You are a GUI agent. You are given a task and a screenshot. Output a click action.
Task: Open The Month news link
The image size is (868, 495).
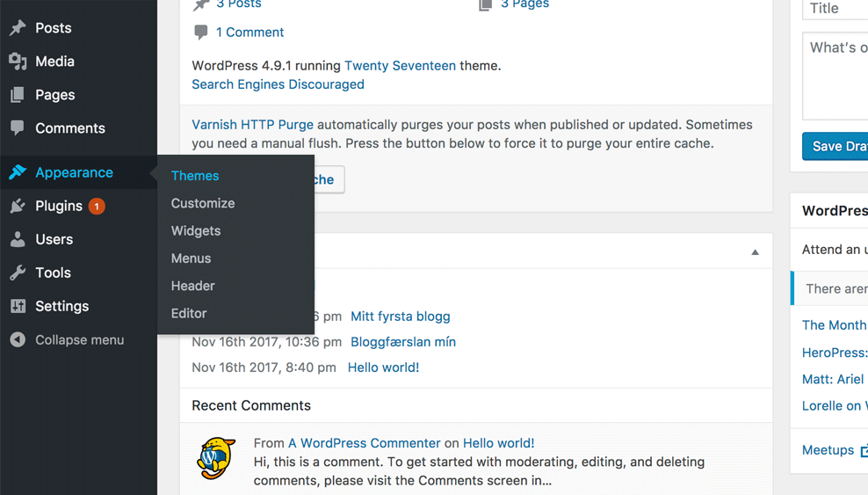coord(835,325)
